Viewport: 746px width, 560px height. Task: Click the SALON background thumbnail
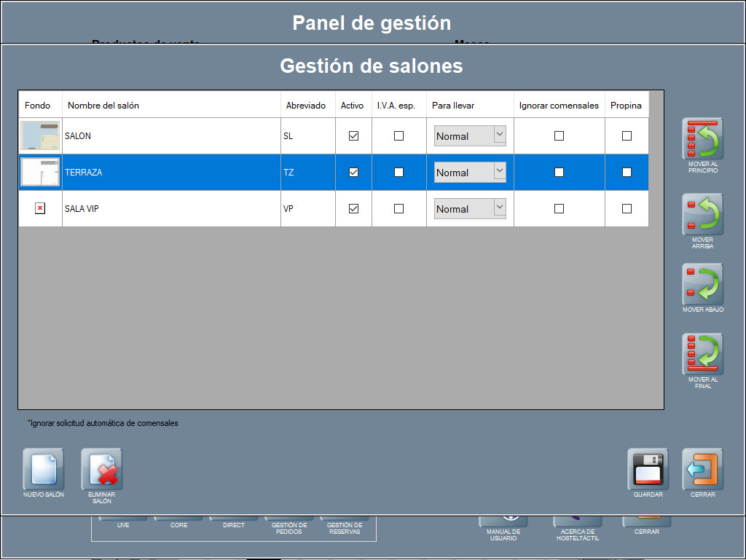click(x=40, y=136)
